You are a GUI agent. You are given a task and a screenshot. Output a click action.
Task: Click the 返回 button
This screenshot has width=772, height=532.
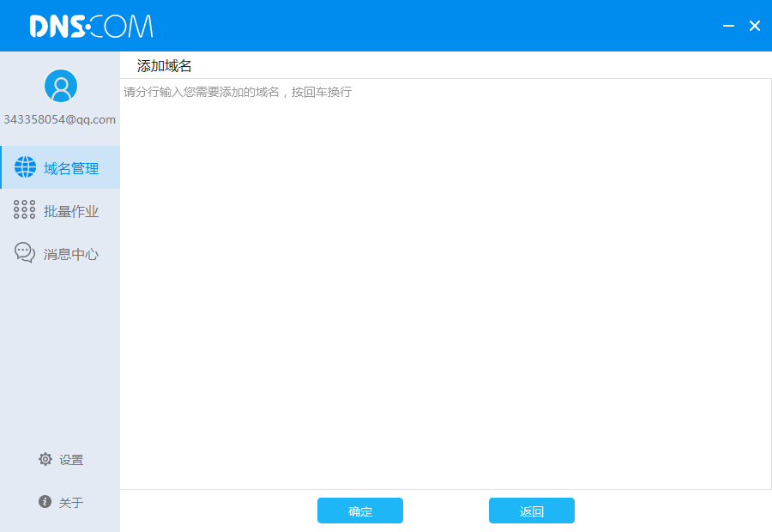[531, 511]
